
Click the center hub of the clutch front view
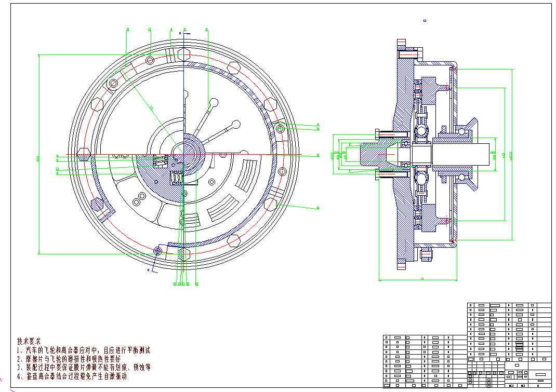click(184, 154)
